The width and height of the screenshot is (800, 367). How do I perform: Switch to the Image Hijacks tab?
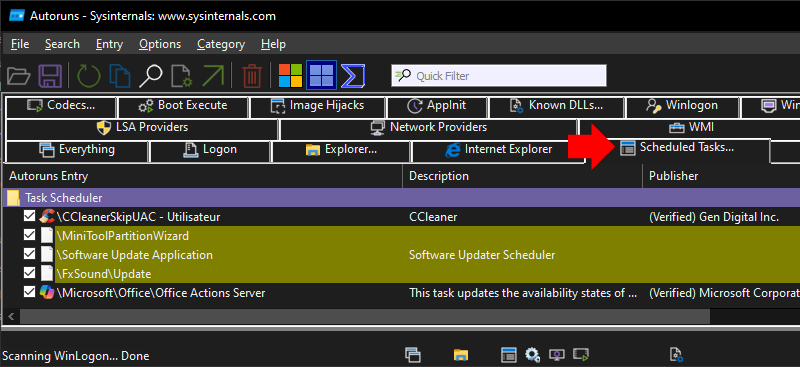point(317,107)
